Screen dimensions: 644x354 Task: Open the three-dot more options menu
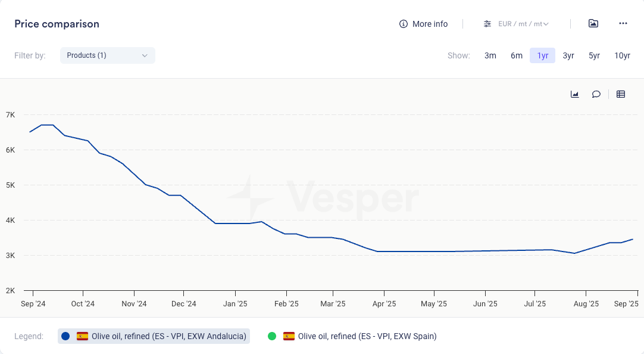point(623,23)
